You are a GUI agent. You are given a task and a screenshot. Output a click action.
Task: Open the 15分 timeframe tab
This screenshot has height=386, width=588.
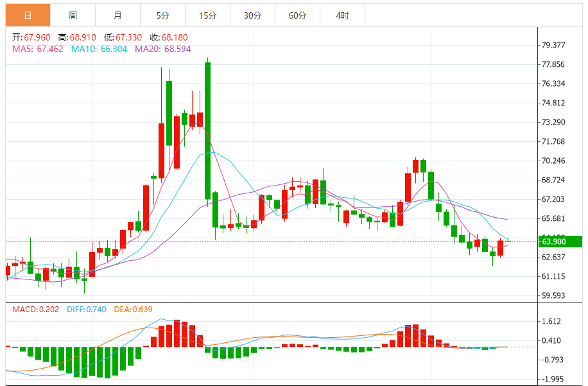(208, 15)
